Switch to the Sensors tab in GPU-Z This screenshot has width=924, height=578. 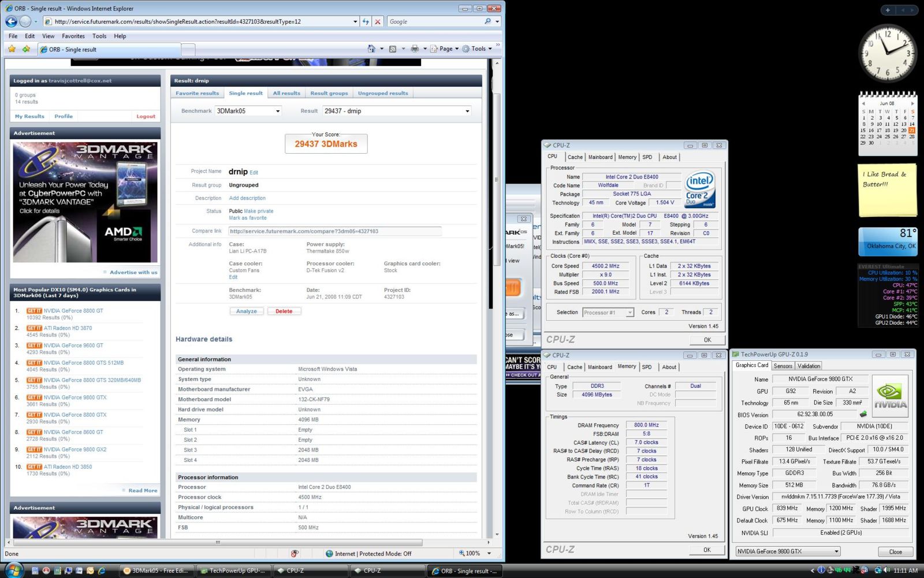(x=783, y=366)
